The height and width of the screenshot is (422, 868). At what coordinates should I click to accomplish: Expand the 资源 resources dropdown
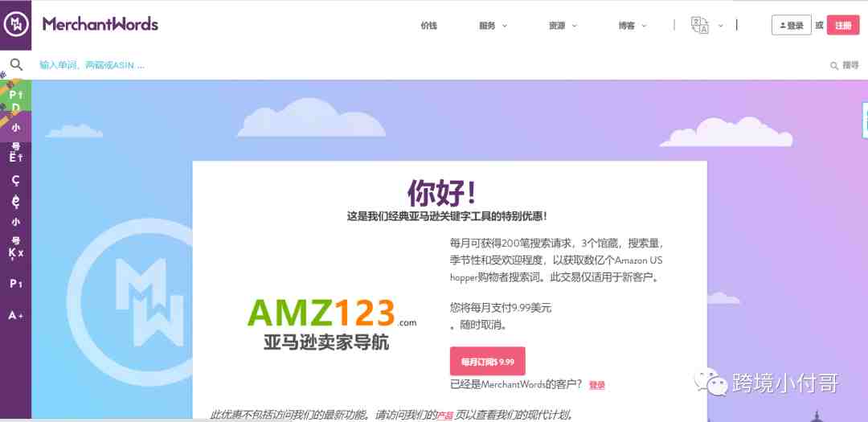[x=563, y=26]
